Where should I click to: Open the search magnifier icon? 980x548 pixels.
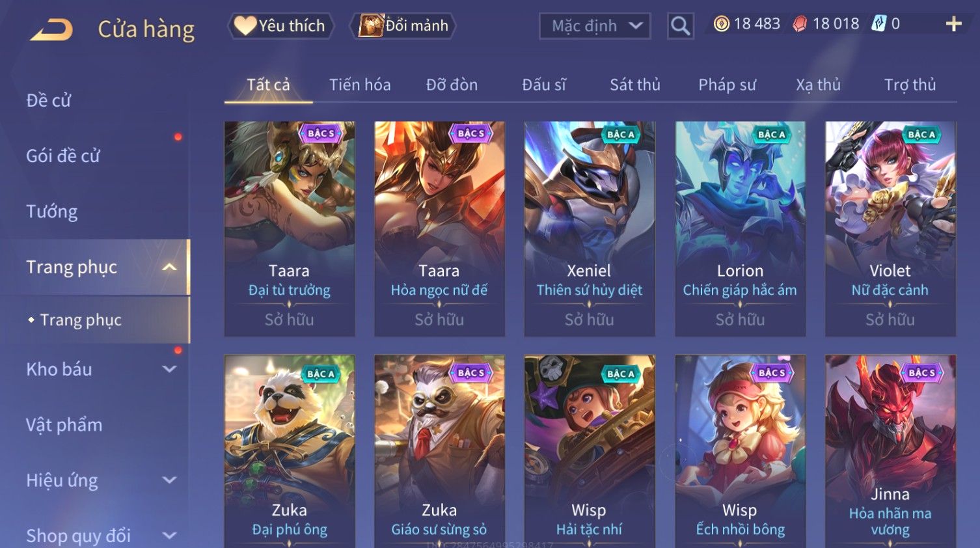tap(680, 26)
